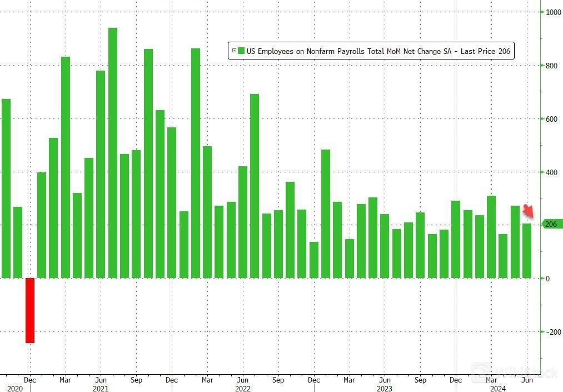
Task: Click the red negative bar for December 2020
Action: [x=30, y=310]
